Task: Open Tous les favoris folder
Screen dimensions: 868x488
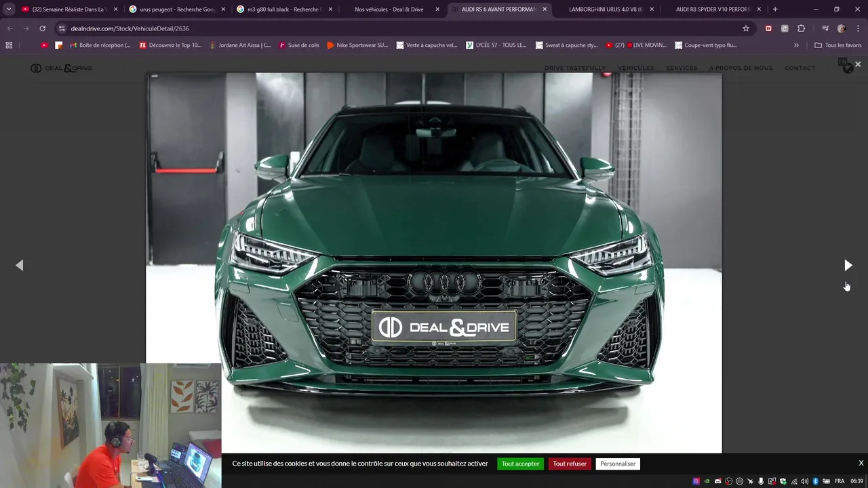Action: 838,45
